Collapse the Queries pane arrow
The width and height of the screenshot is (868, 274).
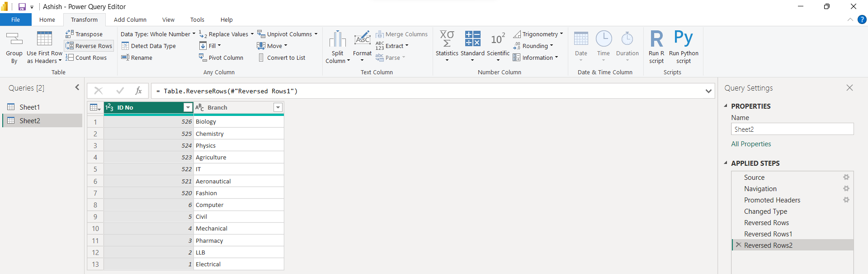coord(77,87)
